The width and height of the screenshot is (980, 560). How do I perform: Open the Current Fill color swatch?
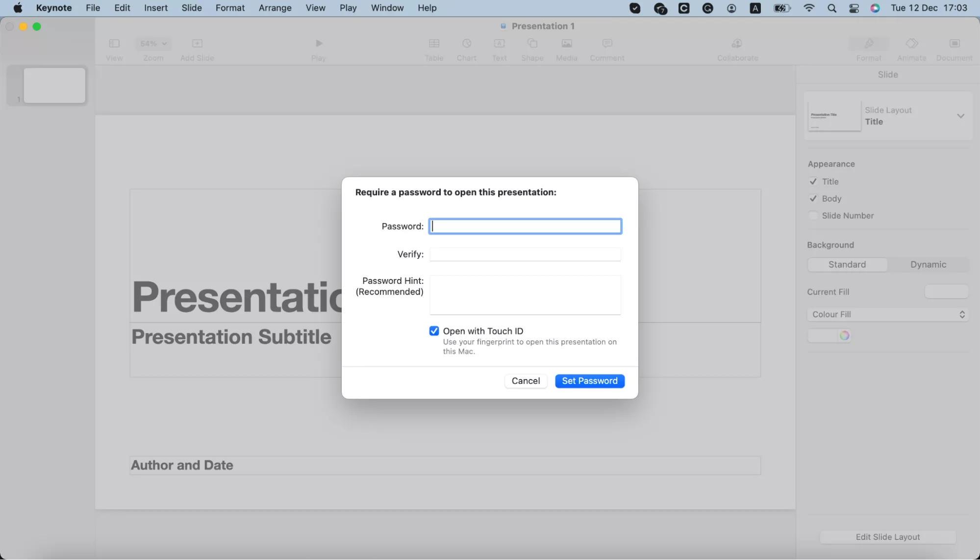click(946, 291)
